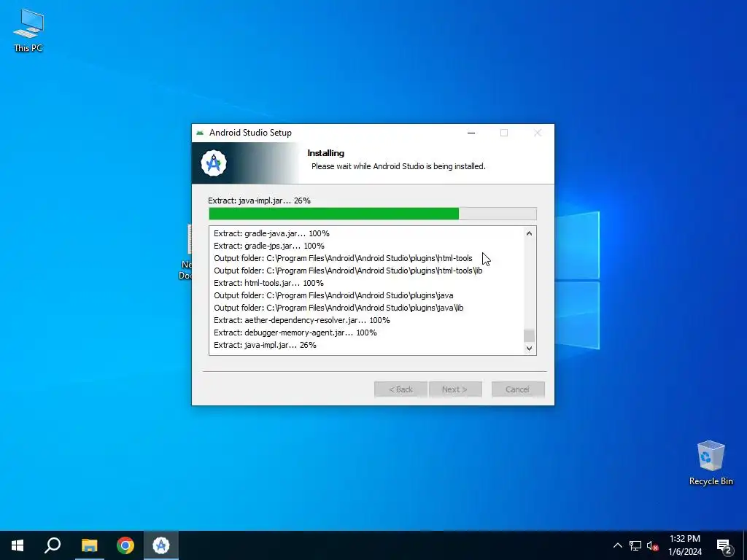The image size is (747, 560).
Task: Select log line ending 'plugins\java\lib'
Action: 338,308
